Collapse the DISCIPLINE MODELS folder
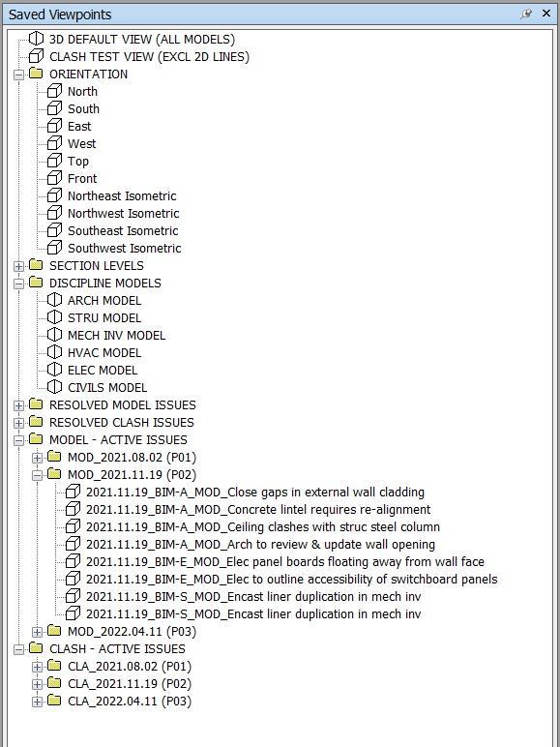 click(18, 284)
